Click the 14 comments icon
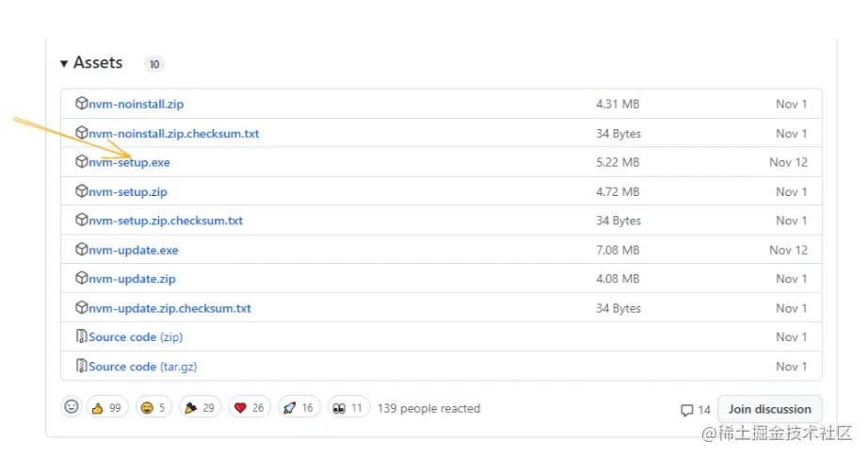The height and width of the screenshot is (458, 868). (x=687, y=410)
